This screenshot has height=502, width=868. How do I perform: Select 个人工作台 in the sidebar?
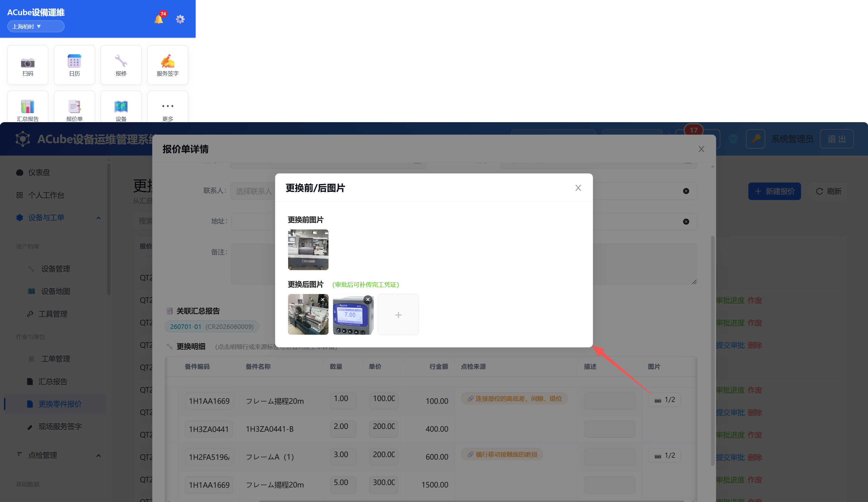[x=46, y=195]
